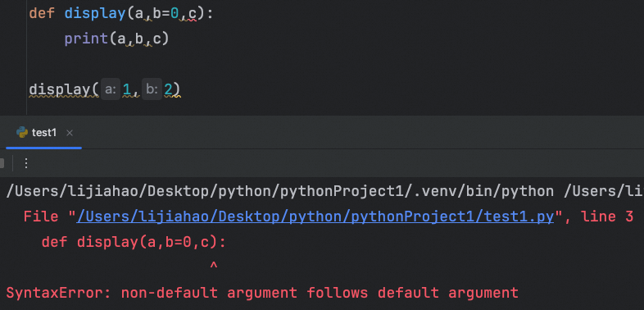Click the default value 0 in definition
Image resolution: width=644 pixels, height=310 pixels.
point(175,14)
